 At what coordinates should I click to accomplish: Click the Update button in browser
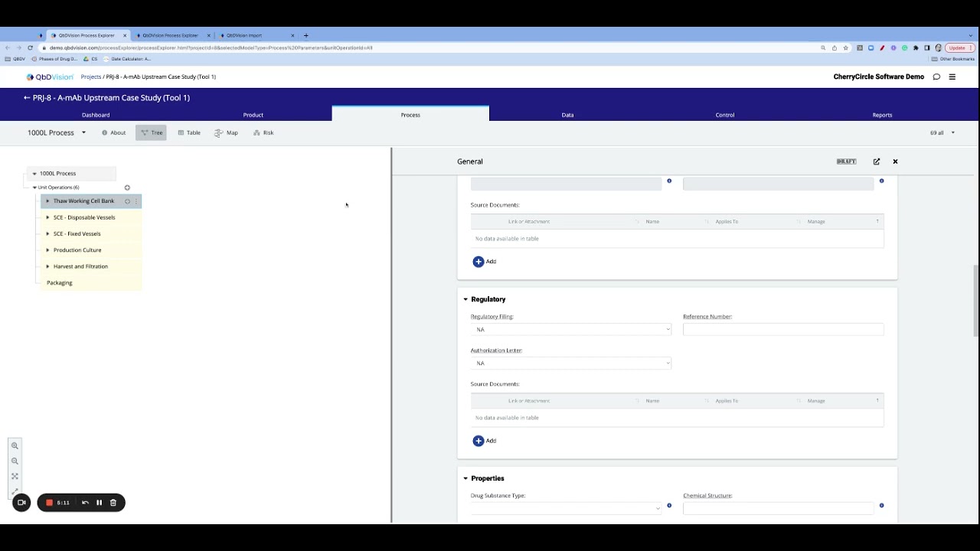[960, 47]
